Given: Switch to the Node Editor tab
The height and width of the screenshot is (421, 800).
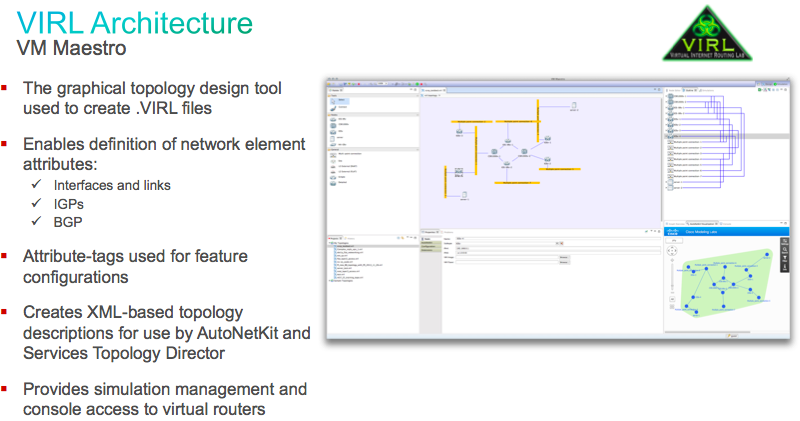Looking at the screenshot, I should 673,90.
